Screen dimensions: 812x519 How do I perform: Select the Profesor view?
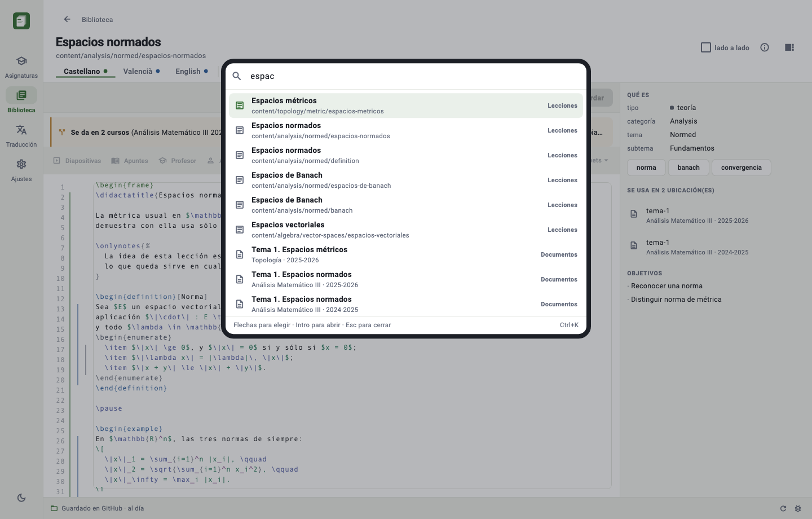pos(178,161)
